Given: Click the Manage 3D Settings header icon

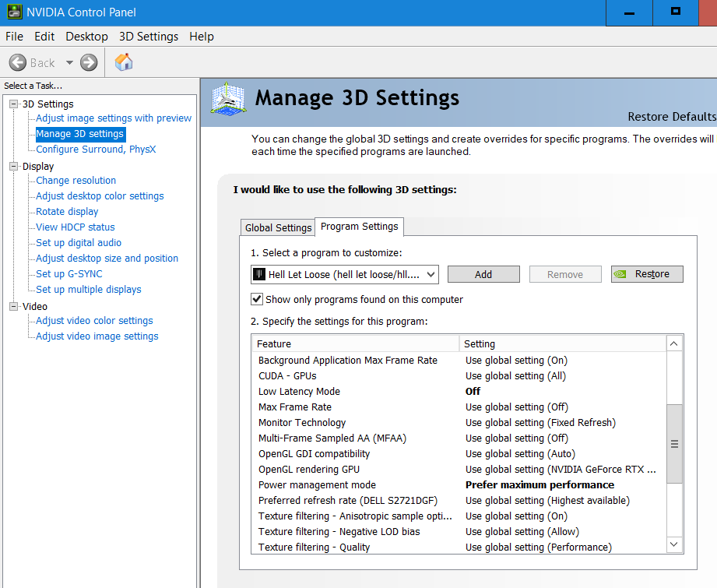Looking at the screenshot, I should (230, 101).
